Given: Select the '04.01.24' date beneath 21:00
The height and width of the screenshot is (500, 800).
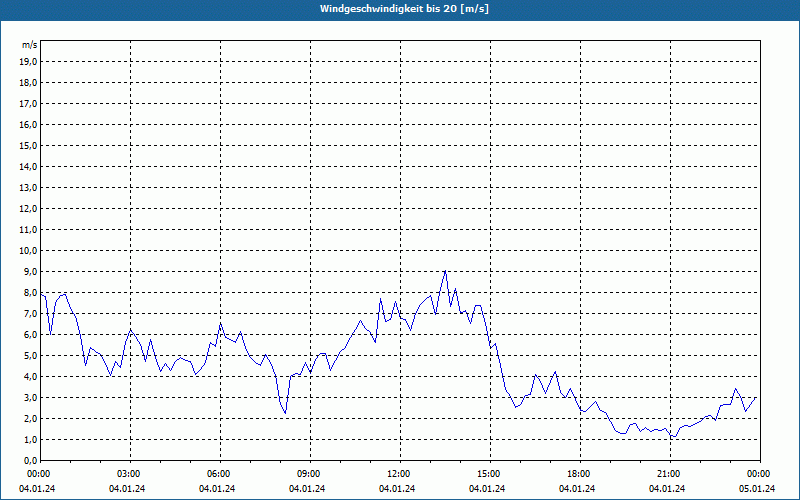Looking at the screenshot, I should coord(667,489).
